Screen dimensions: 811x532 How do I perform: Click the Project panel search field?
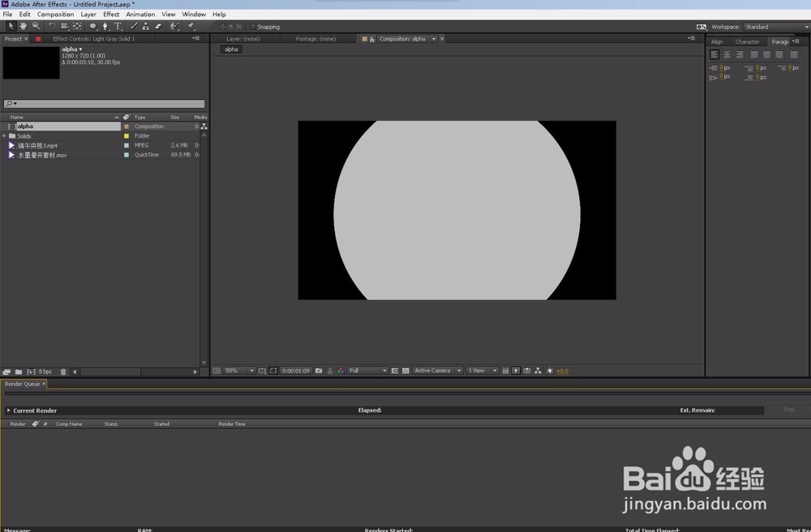coord(104,104)
